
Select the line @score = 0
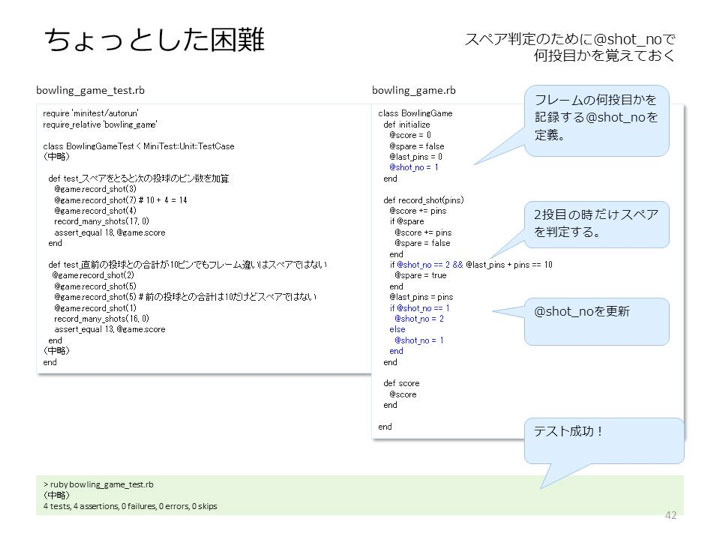tap(410, 135)
